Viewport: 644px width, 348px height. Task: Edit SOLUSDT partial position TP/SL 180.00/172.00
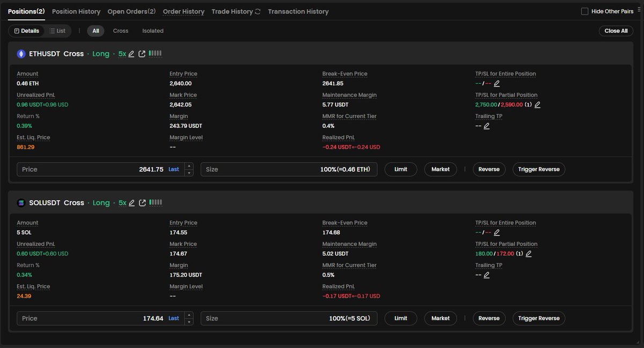pyautogui.click(x=529, y=254)
